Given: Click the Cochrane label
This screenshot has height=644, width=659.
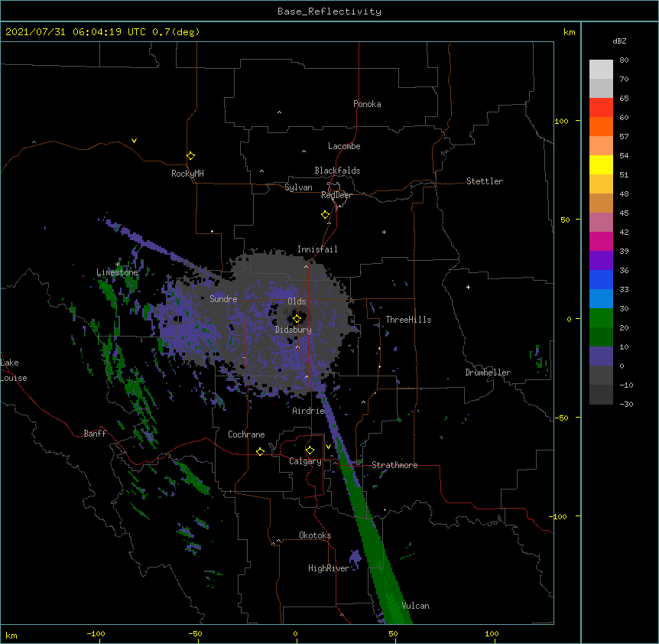Looking at the screenshot, I should (246, 434).
